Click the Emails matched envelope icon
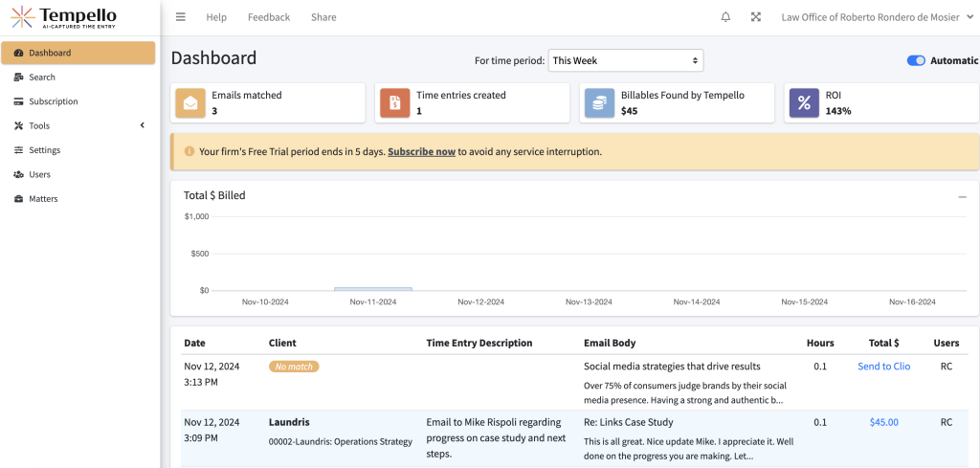 tap(189, 102)
